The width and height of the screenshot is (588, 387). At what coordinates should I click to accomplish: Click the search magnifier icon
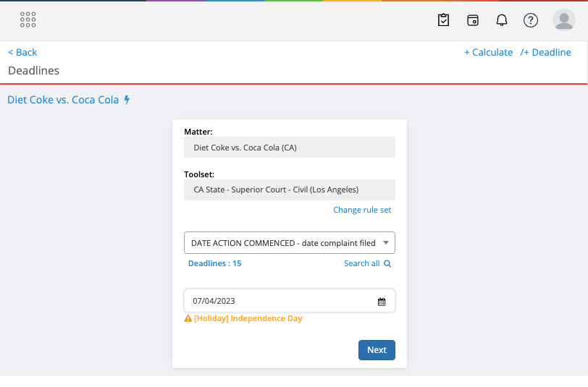pyautogui.click(x=387, y=264)
